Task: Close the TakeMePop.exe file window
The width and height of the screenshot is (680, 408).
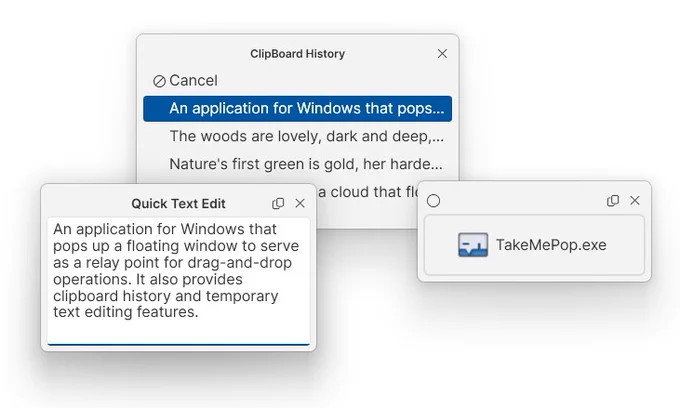Action: [635, 200]
